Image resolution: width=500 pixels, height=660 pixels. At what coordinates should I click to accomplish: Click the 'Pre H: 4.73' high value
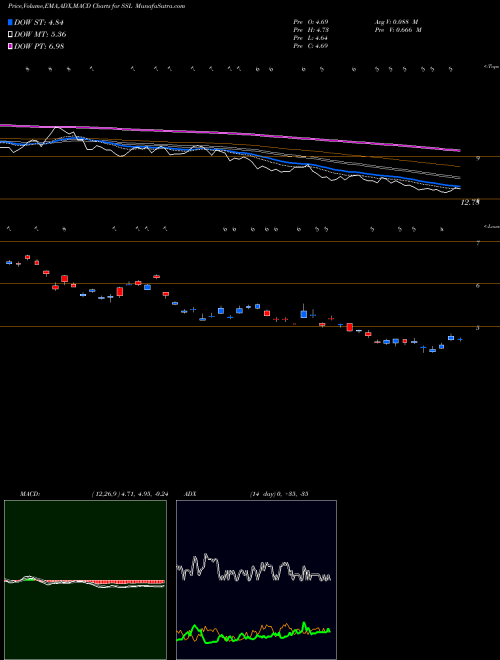point(311,30)
